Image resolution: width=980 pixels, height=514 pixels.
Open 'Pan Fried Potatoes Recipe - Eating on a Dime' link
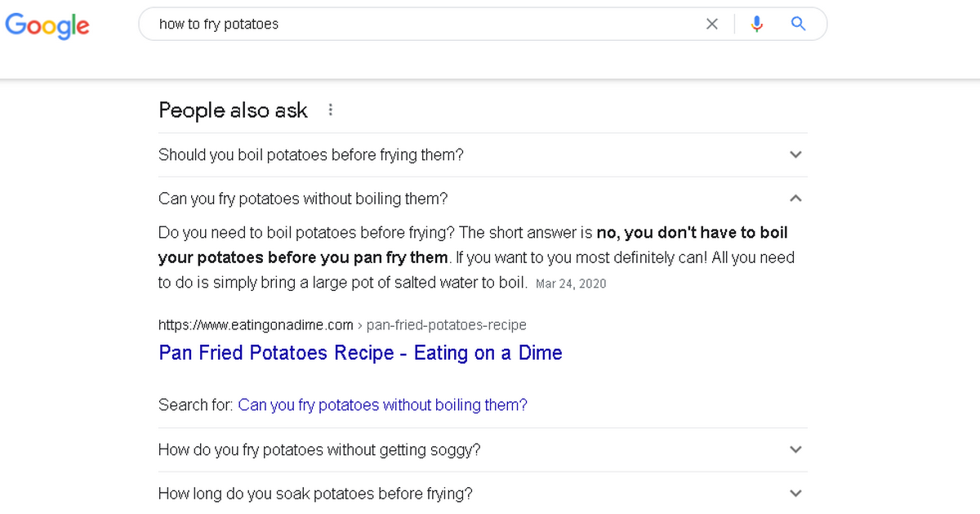[360, 353]
